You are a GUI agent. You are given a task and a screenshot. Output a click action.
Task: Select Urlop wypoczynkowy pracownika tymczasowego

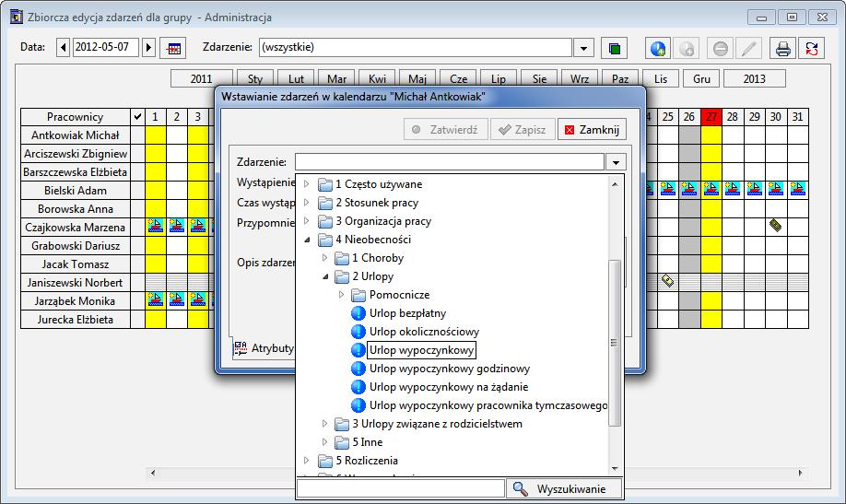pyautogui.click(x=488, y=405)
